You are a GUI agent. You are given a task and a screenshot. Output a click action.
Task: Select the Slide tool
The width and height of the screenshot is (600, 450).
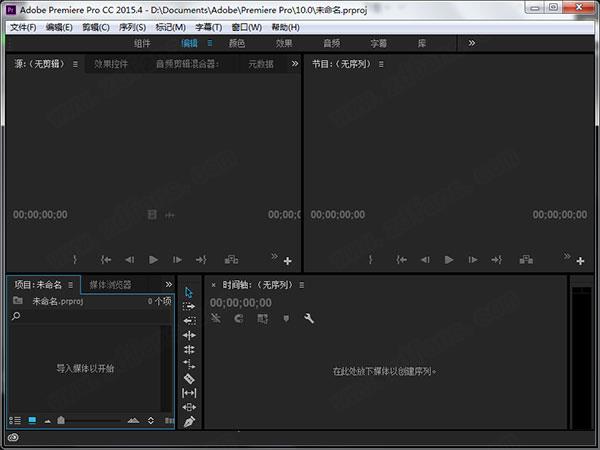point(189,407)
